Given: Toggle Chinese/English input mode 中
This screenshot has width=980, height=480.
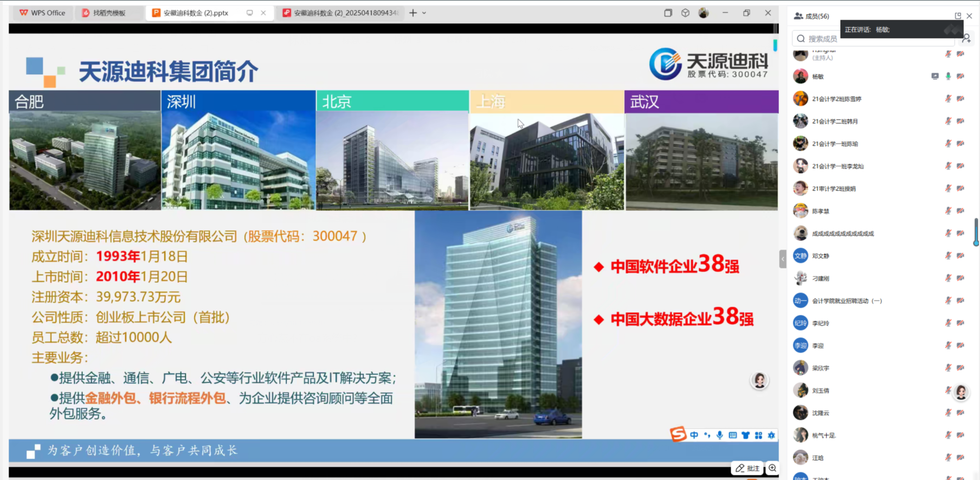Looking at the screenshot, I should click(x=694, y=435).
